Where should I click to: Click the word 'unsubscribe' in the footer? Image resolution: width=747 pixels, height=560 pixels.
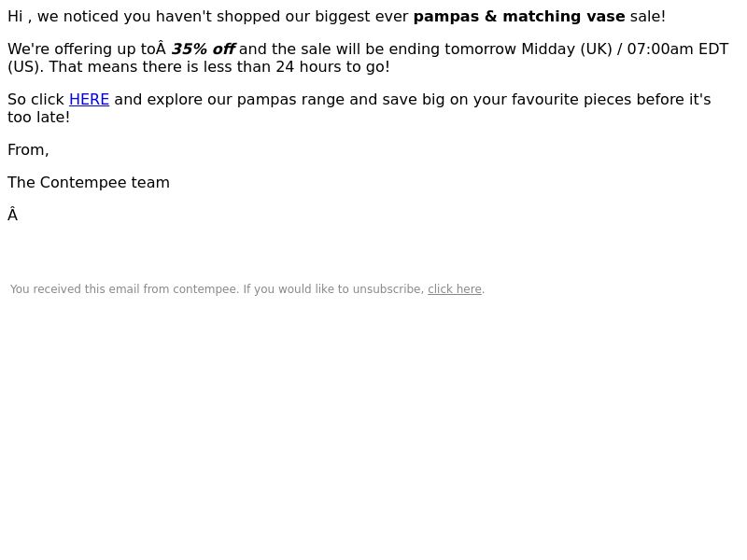click(388, 289)
